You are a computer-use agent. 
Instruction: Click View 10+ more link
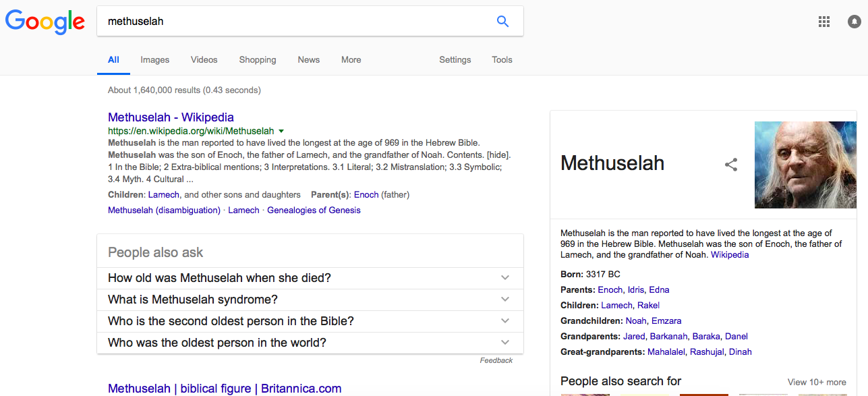(817, 382)
